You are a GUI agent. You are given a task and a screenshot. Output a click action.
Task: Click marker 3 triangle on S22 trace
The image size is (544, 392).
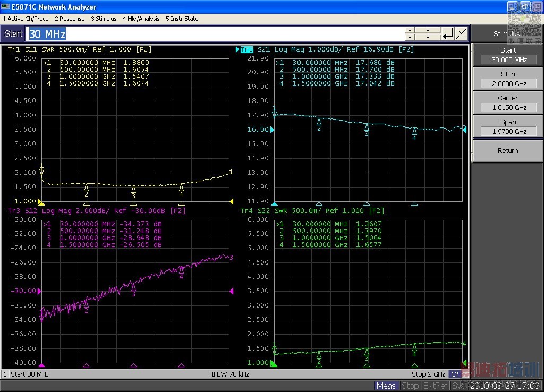coord(367,352)
